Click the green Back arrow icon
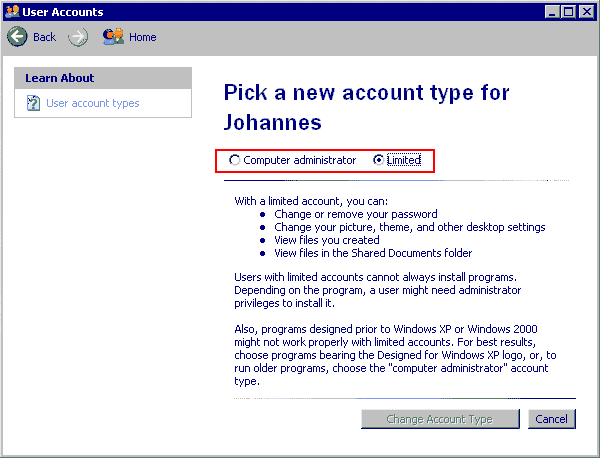Viewport: 600px width, 458px height. [x=17, y=37]
